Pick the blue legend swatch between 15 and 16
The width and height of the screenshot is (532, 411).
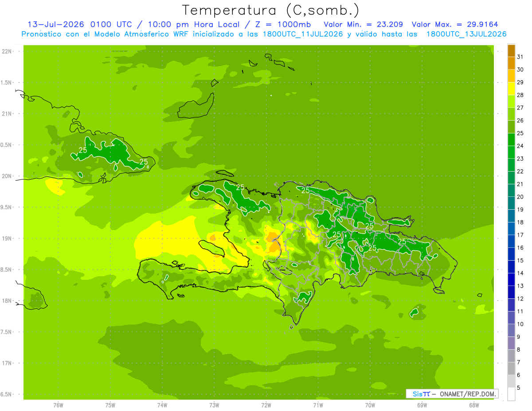coord(511,254)
